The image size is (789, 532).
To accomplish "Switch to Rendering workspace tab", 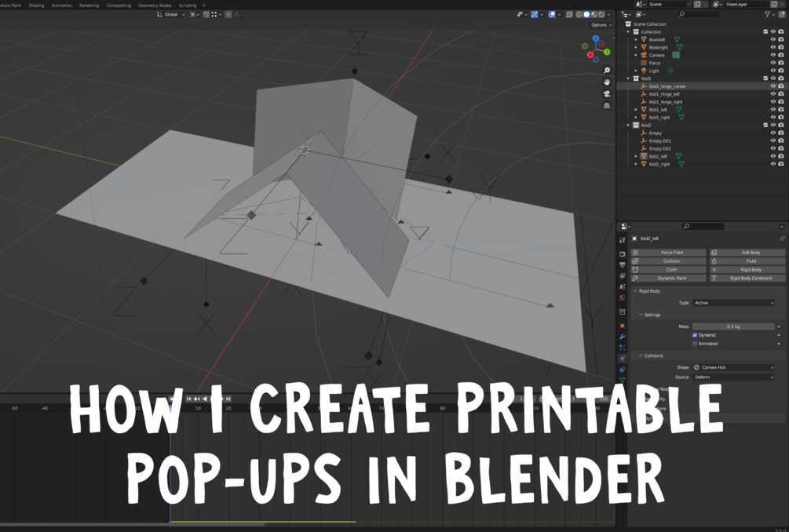I will pyautogui.click(x=89, y=5).
